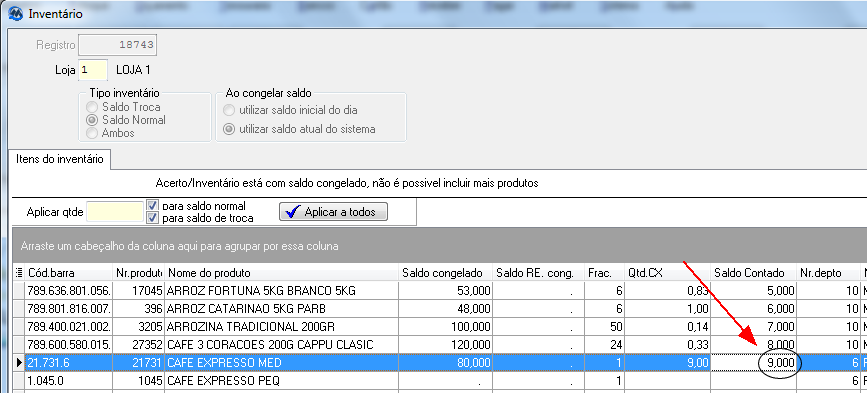Click into the Aplicar qtde field
Image resolution: width=867 pixels, height=393 pixels.
(115, 212)
